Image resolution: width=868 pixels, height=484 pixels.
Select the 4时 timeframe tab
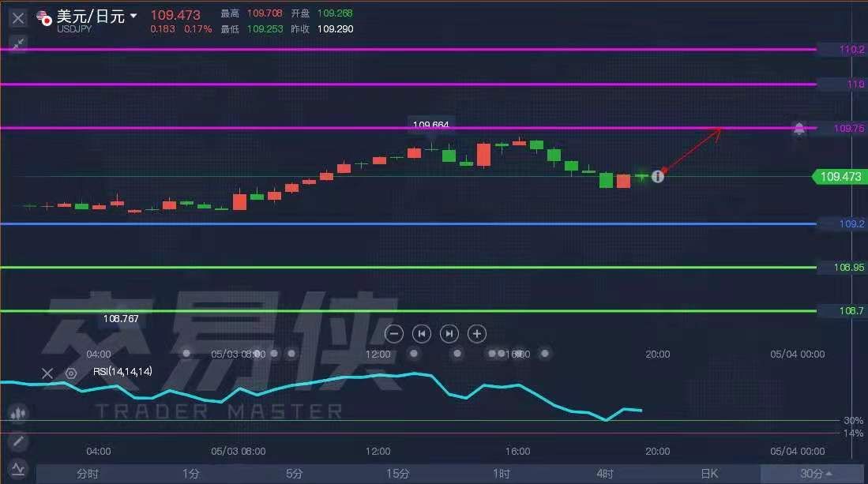(605, 473)
